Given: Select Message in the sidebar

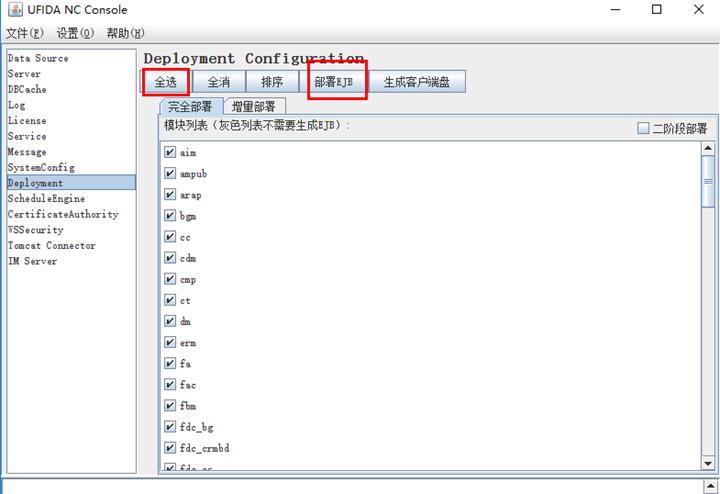Looking at the screenshot, I should (71, 152).
